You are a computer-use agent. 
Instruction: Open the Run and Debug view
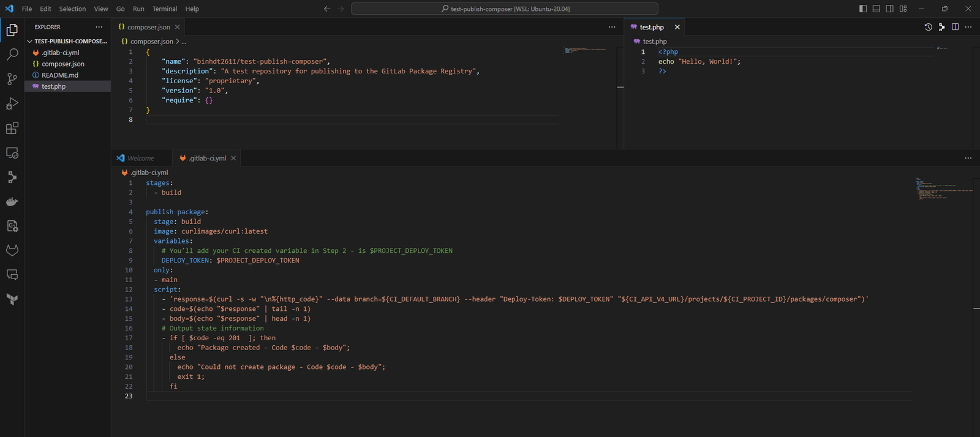tap(12, 103)
